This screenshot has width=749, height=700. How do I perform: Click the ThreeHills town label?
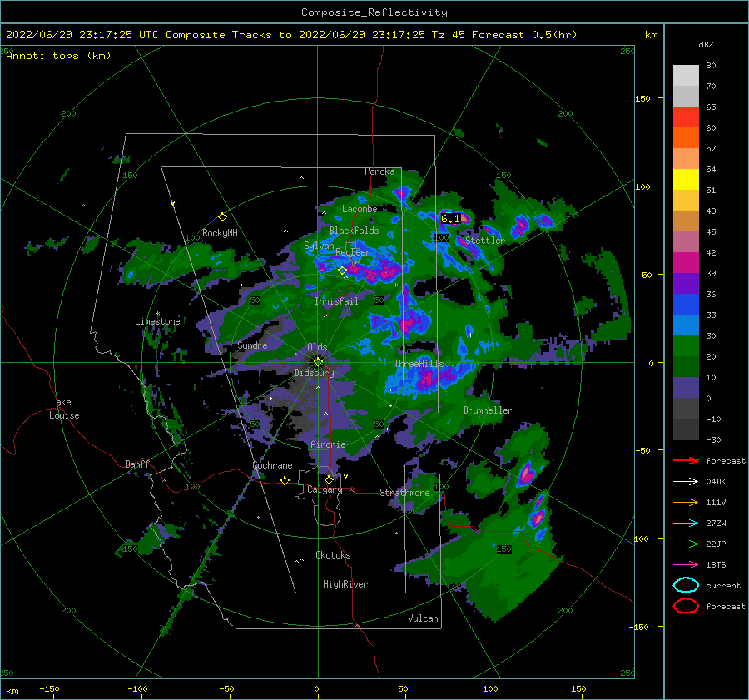click(419, 364)
